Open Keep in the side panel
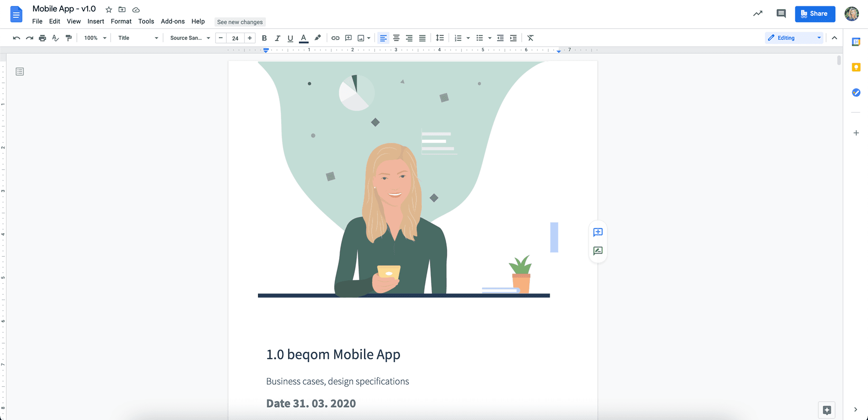 point(856,67)
